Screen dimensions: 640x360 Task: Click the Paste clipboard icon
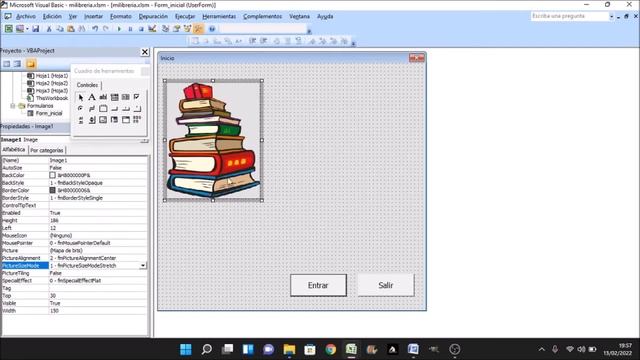tap(71, 29)
